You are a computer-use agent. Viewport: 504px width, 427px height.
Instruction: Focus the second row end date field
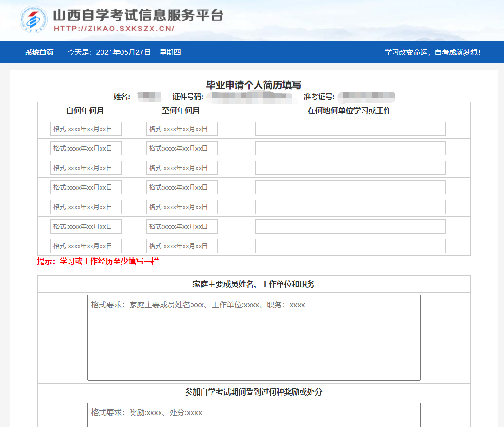coord(182,148)
